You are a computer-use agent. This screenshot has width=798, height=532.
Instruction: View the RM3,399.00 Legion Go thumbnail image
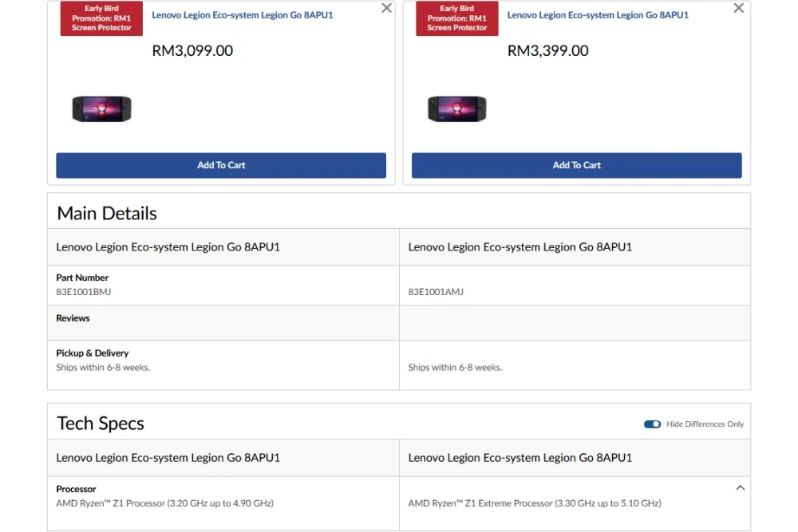click(x=457, y=108)
